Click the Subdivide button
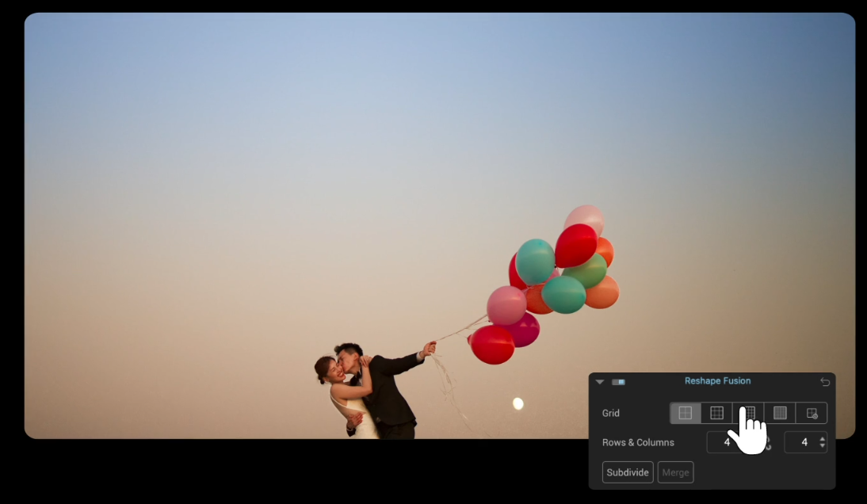Image resolution: width=867 pixels, height=504 pixels. 628,472
